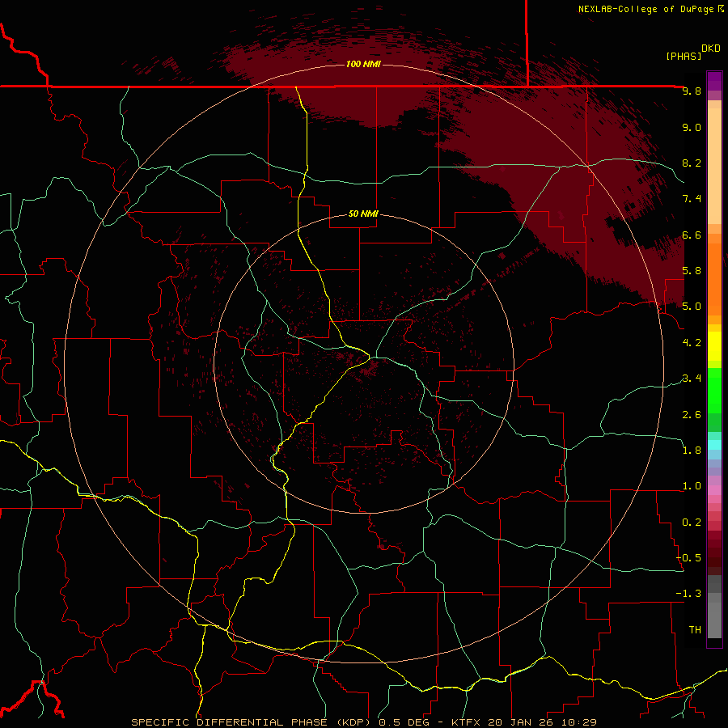This screenshot has width=728, height=728.
Task: Click the "KTFX" radar site identifier in the caption
Action: [x=465, y=722]
